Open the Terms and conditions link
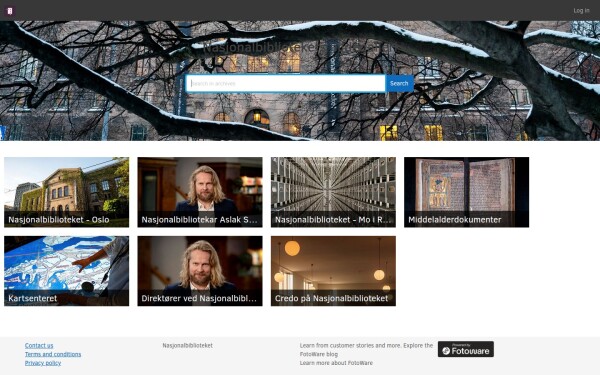The width and height of the screenshot is (600, 375). coord(53,354)
